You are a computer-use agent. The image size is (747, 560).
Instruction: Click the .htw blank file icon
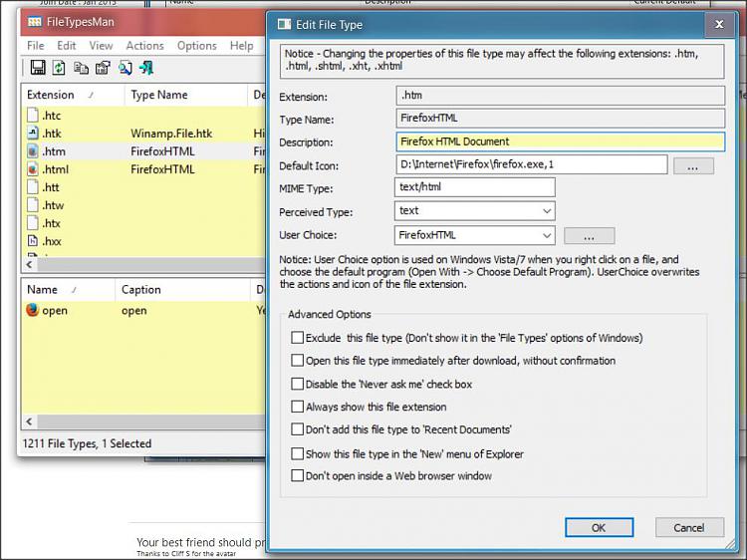[33, 205]
